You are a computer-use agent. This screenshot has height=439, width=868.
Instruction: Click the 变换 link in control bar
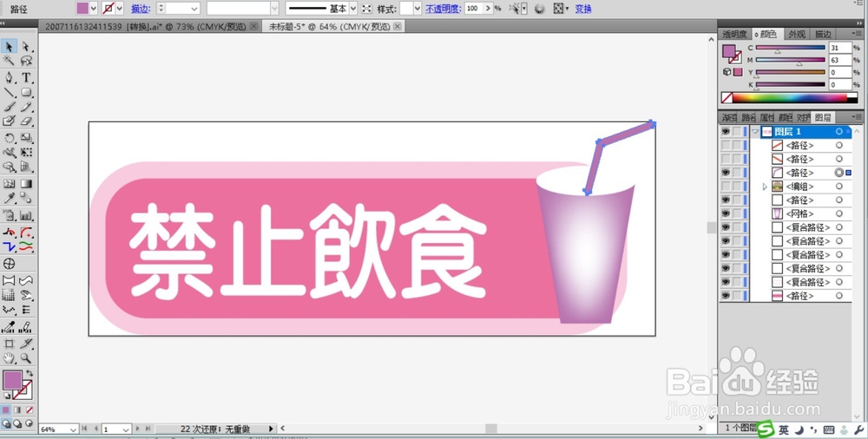[x=583, y=9]
